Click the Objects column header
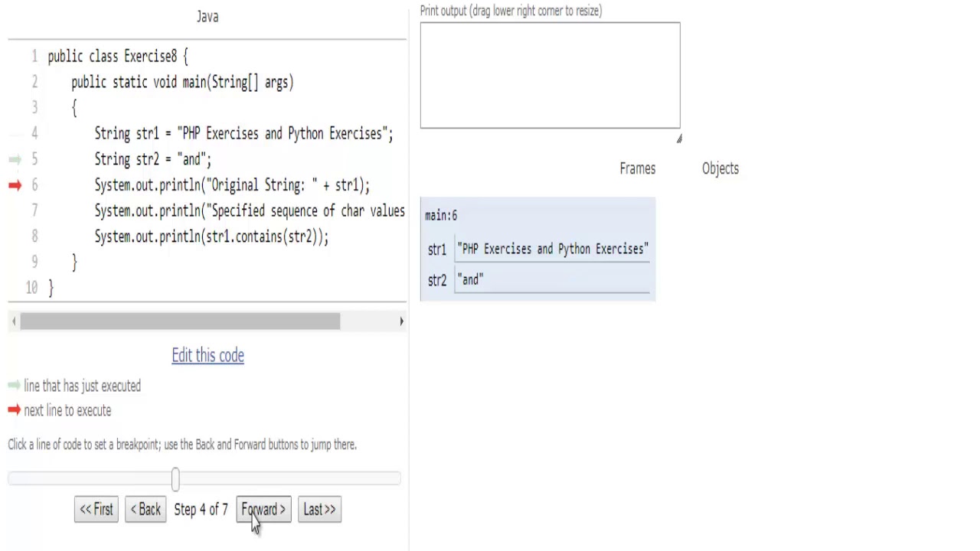 (x=720, y=168)
